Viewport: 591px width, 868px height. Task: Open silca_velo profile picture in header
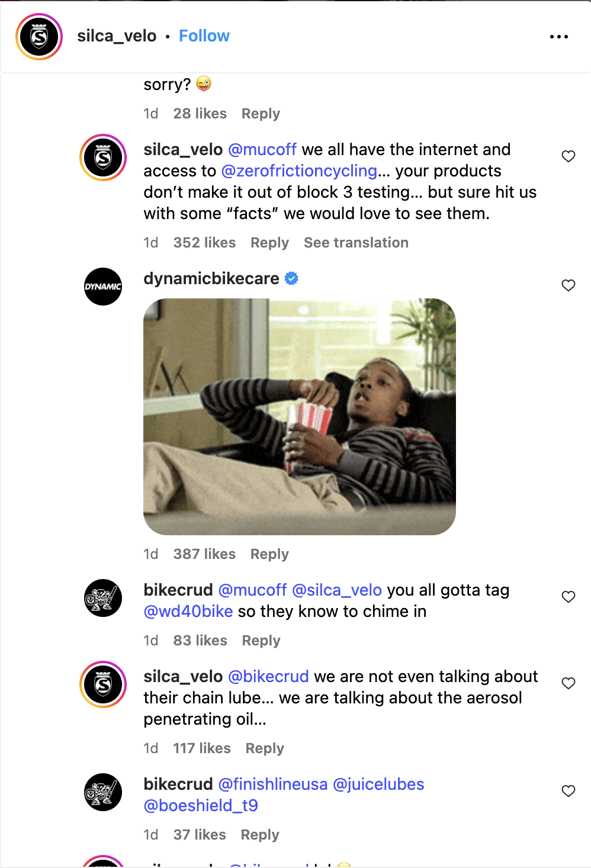[x=39, y=37]
